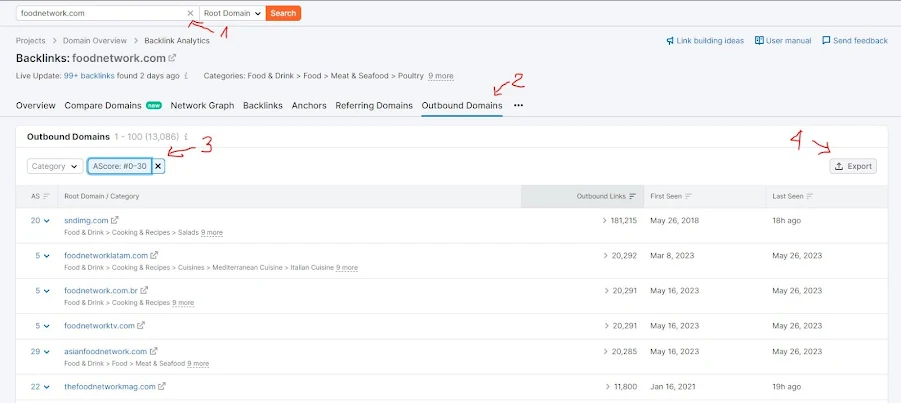
Task: Expand 9 more categories under sndimg.com
Action: point(212,233)
